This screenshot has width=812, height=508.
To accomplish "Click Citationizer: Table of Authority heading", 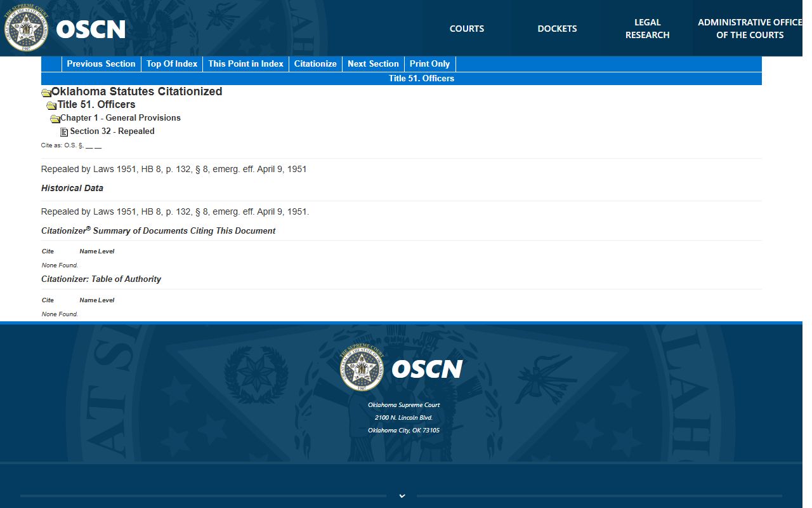I will tap(101, 279).
